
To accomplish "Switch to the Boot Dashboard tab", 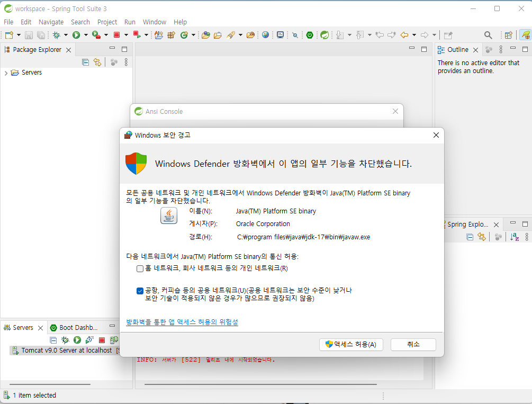I will 74,328.
